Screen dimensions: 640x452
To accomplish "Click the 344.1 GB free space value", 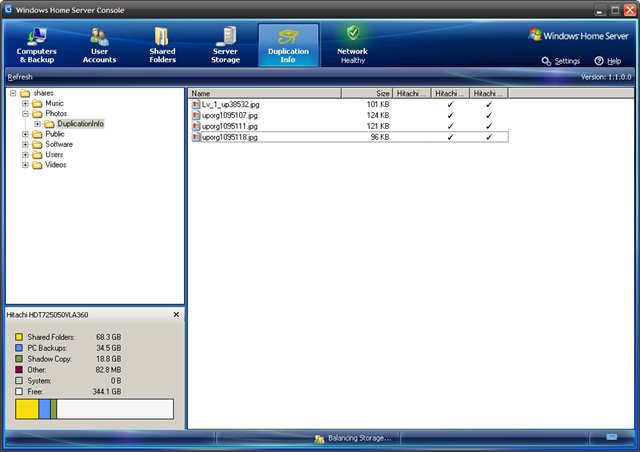I will (x=107, y=392).
